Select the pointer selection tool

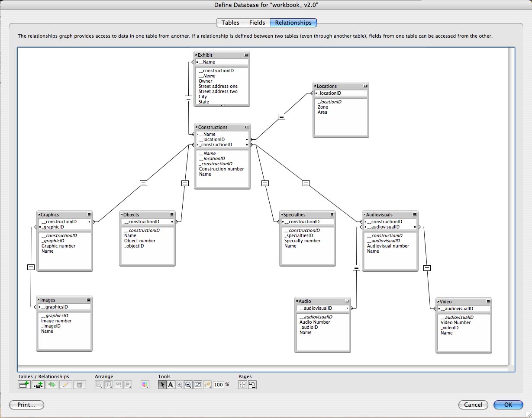(x=162, y=385)
